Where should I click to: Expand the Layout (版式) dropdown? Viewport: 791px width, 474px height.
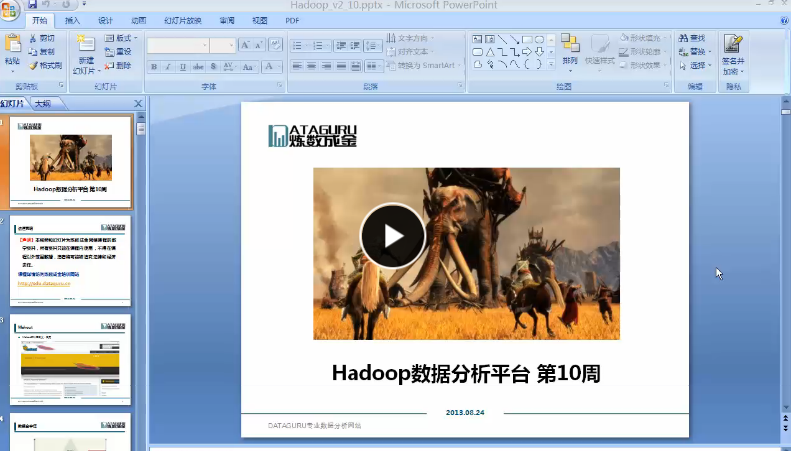(121, 38)
